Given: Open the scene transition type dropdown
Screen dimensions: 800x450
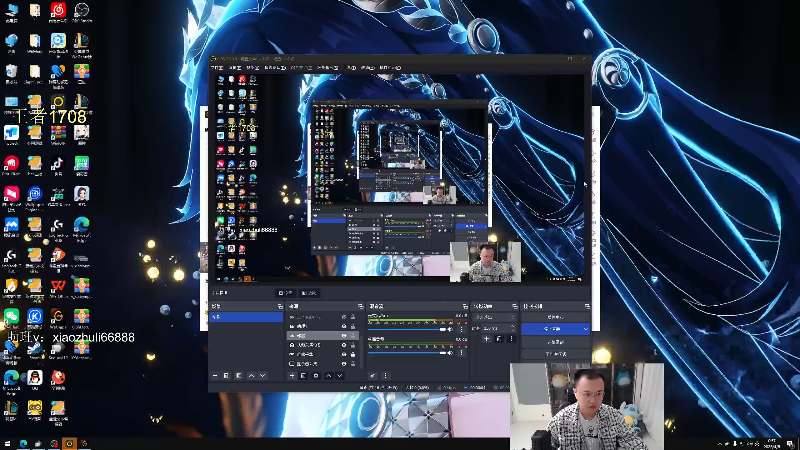Looking at the screenshot, I should coord(495,317).
